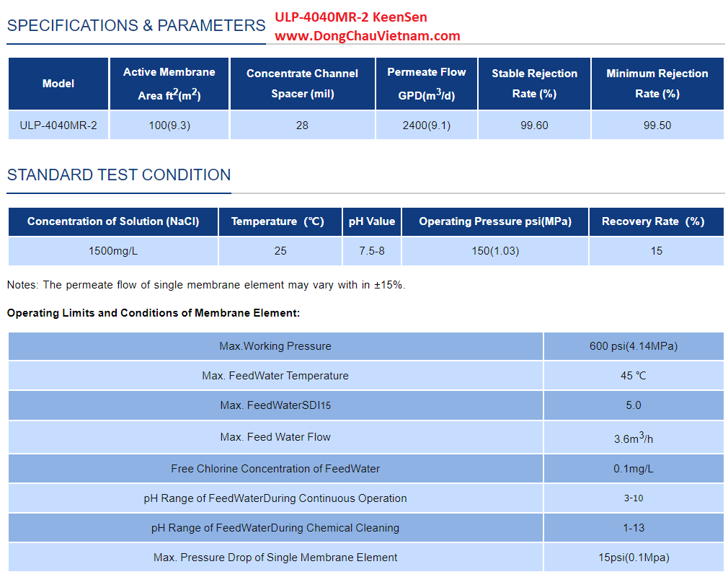This screenshot has height=577, width=728.
Task: Click the 600 psi(4.14MPa) value cell
Action: (633, 346)
